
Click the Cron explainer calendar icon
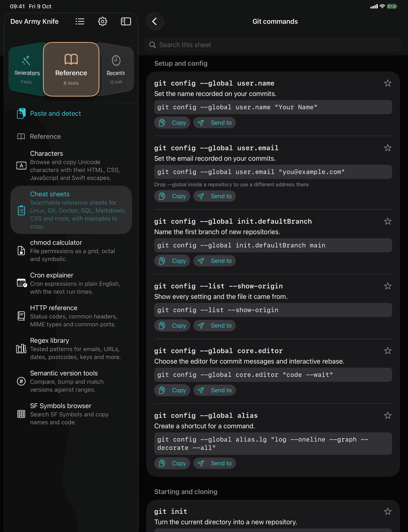[x=22, y=283]
